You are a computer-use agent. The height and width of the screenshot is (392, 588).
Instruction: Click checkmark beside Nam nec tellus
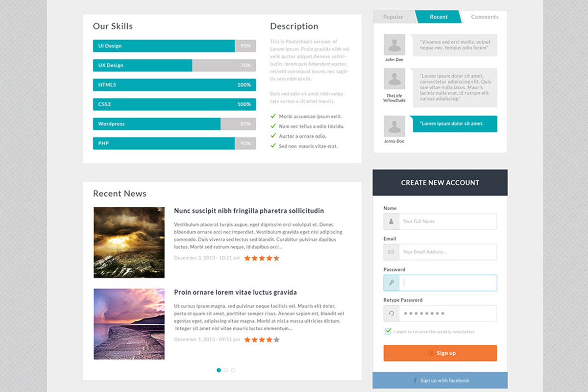pos(273,126)
